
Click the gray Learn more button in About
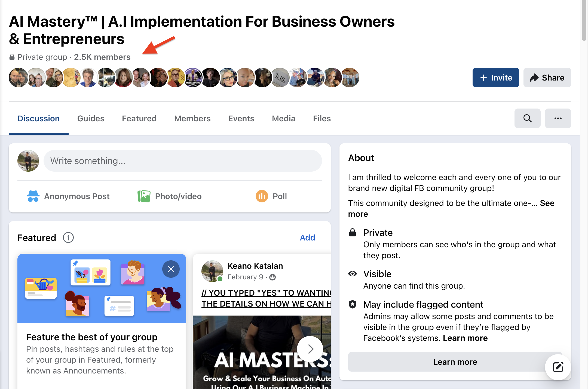[455, 362]
